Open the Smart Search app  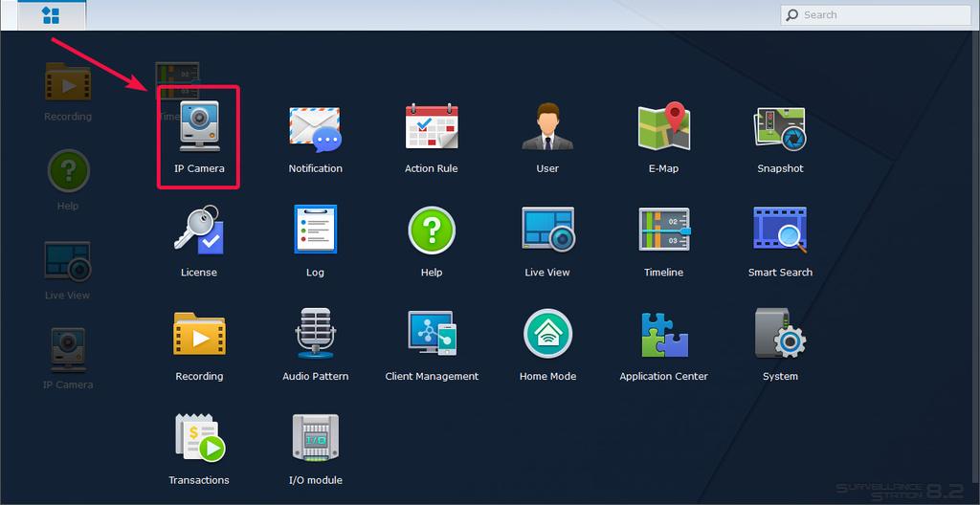click(781, 230)
